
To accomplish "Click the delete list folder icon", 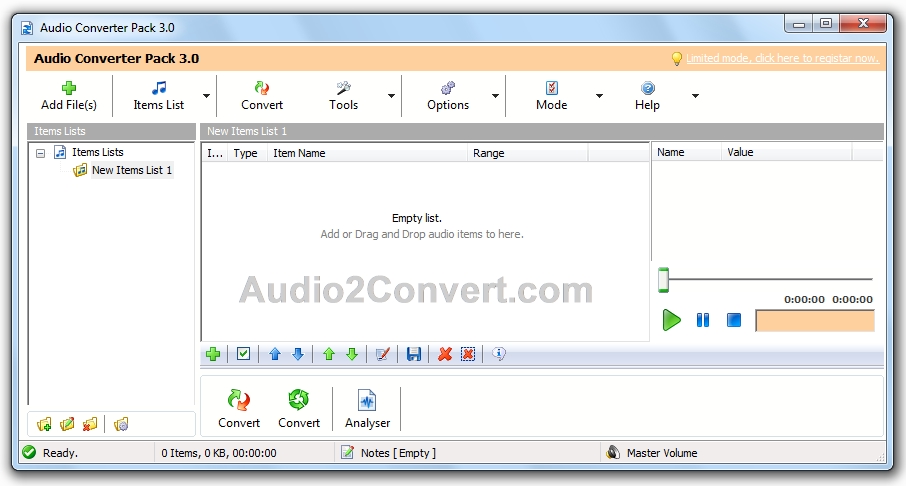I will 90,425.
